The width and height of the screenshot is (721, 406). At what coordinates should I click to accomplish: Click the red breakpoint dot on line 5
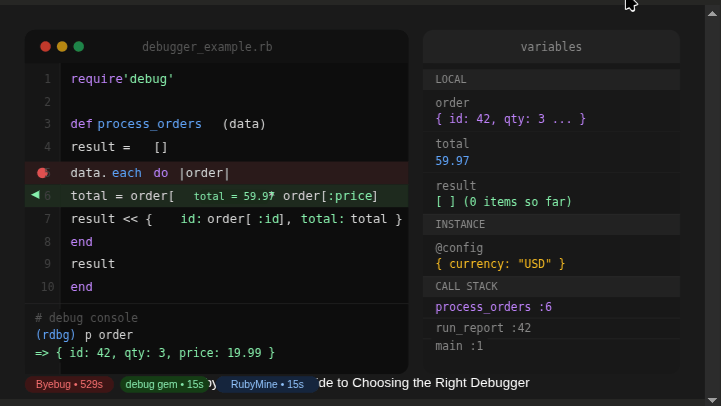pos(41,173)
